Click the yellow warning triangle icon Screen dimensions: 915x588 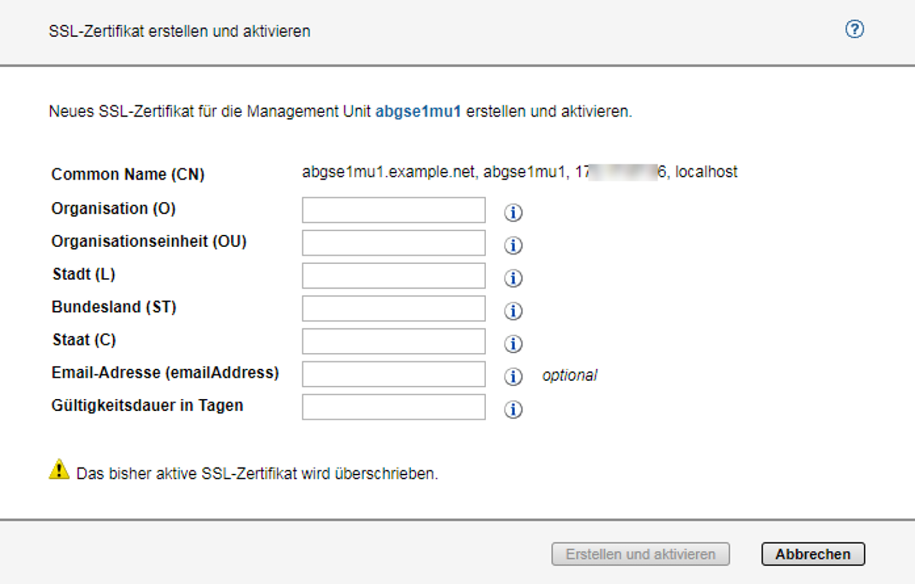[59, 470]
